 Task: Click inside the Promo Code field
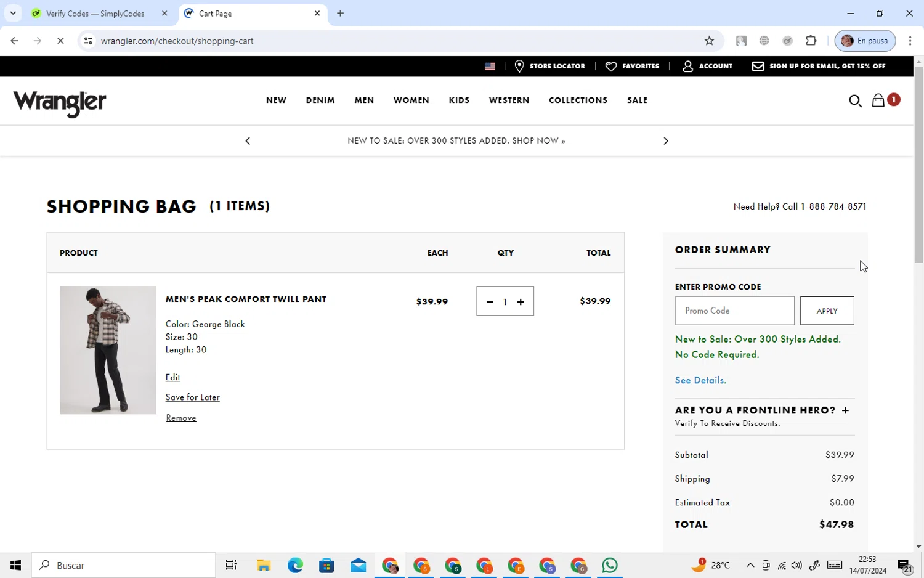734,311
